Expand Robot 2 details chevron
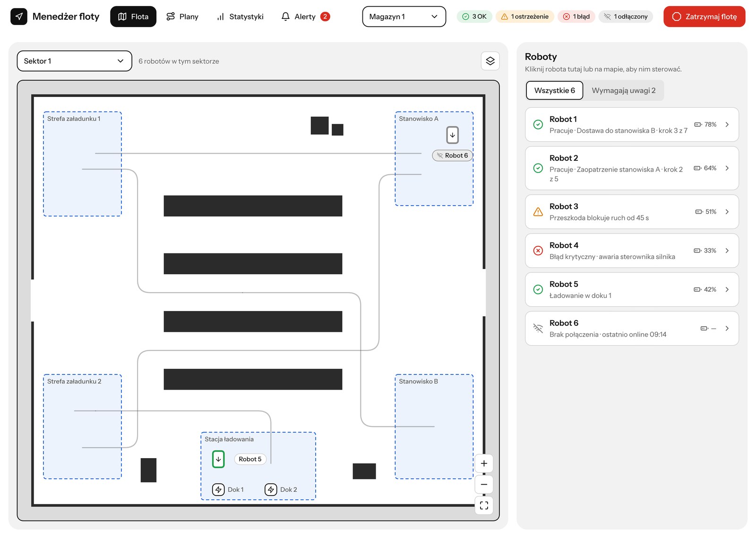The width and height of the screenshot is (756, 538). click(x=727, y=168)
